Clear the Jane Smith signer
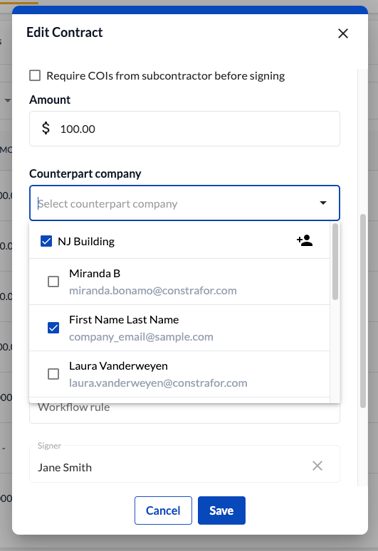 (x=317, y=466)
